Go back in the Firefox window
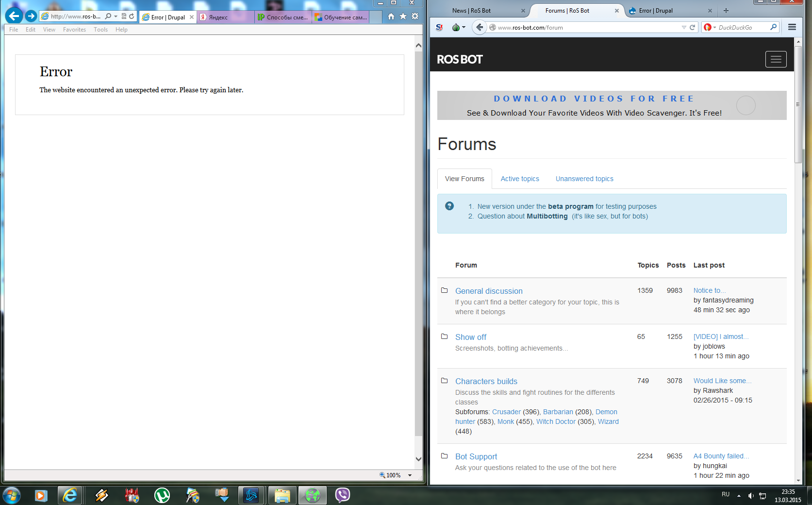The image size is (812, 505). click(480, 27)
